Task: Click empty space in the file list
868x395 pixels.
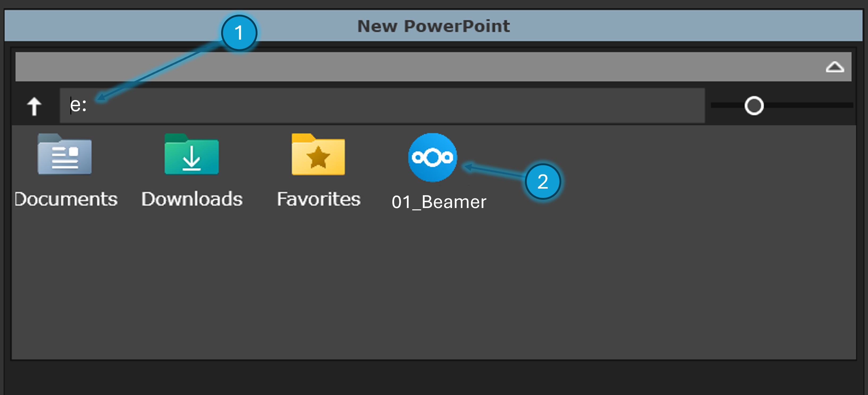Action: click(x=438, y=287)
